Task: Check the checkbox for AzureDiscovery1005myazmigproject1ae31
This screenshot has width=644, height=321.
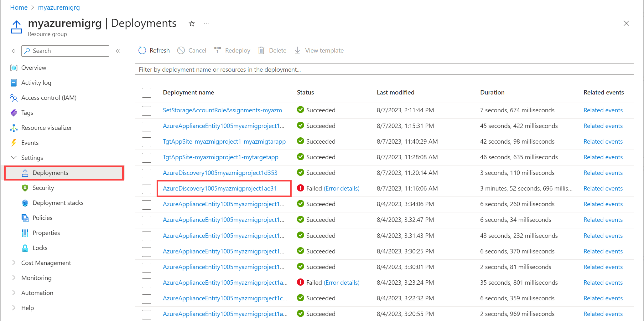Action: [x=146, y=189]
